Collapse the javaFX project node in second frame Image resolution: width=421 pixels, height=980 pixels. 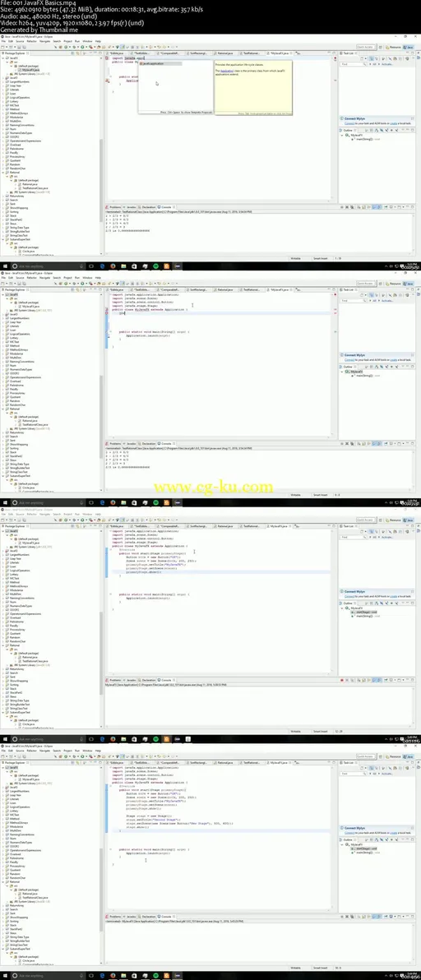[x=3, y=294]
